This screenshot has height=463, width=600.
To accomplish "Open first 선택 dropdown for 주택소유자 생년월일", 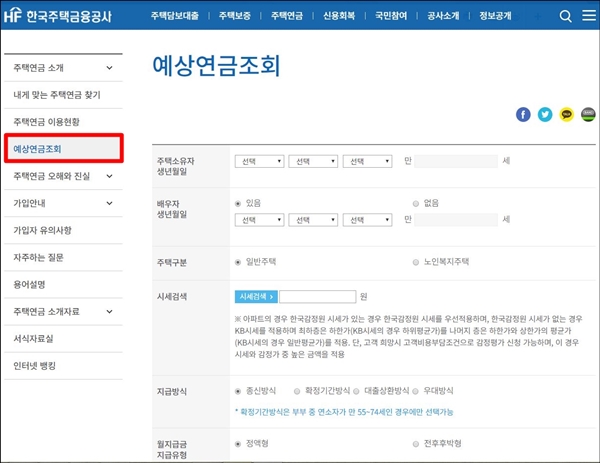I will [258, 161].
